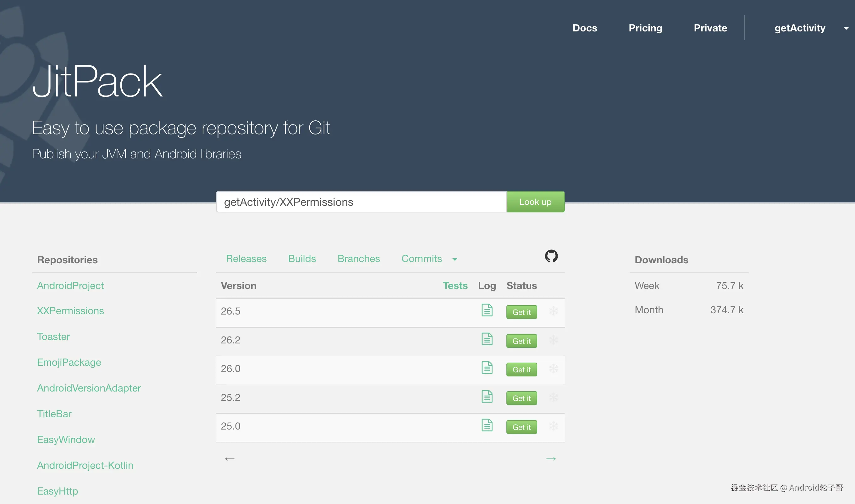
Task: Go to next page arrow
Action: (x=551, y=458)
